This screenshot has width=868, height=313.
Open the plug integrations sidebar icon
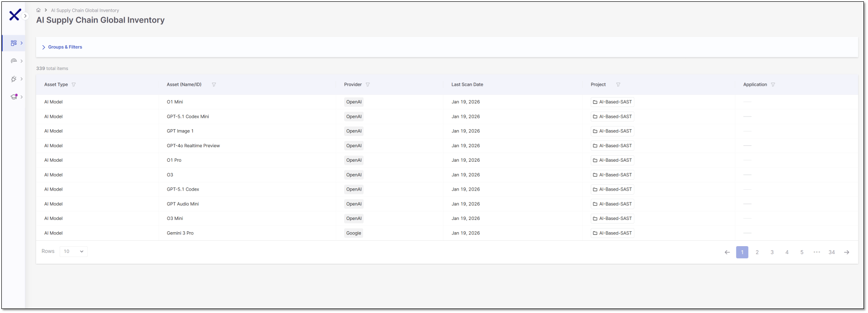point(14,79)
